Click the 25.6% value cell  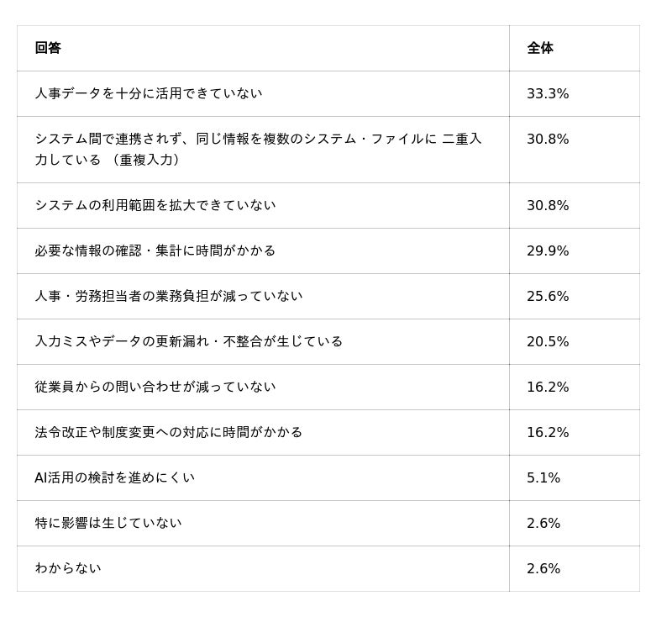pos(548,296)
